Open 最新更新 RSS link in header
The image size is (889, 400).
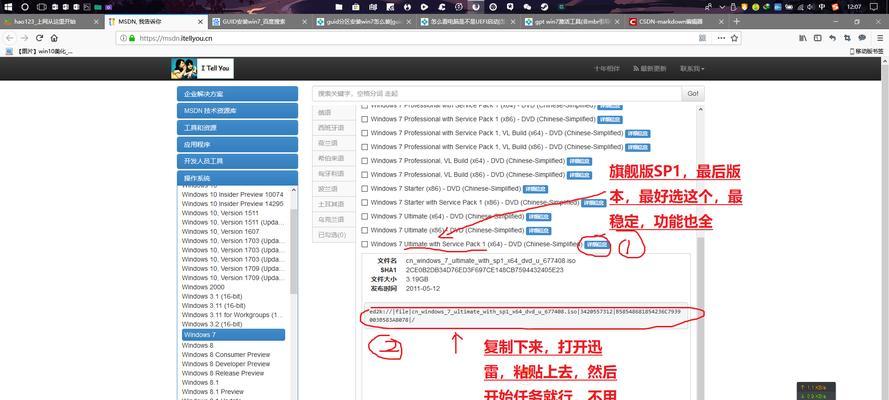pyautogui.click(x=650, y=69)
